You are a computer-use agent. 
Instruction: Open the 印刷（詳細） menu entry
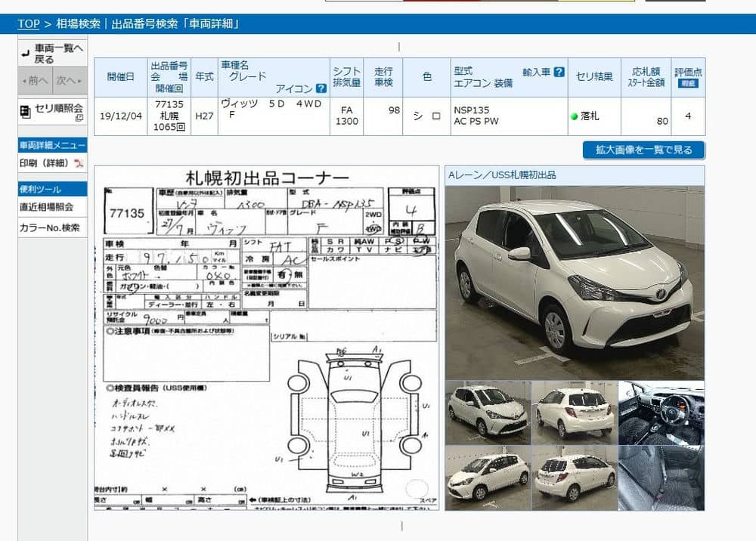point(44,163)
